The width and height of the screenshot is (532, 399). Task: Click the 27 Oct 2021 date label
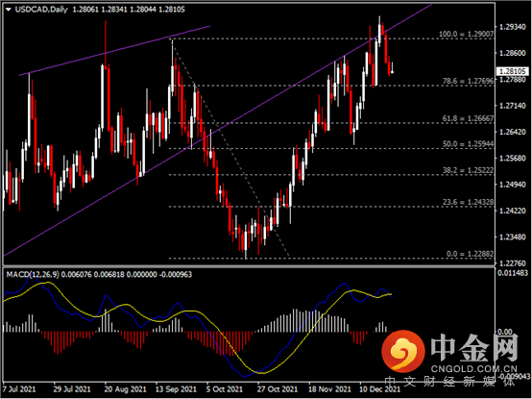277,388
